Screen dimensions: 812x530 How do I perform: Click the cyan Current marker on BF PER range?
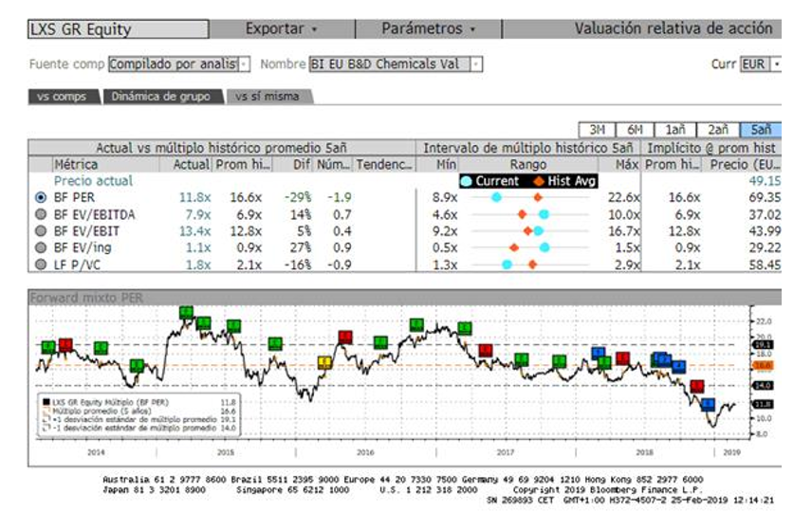click(496, 197)
